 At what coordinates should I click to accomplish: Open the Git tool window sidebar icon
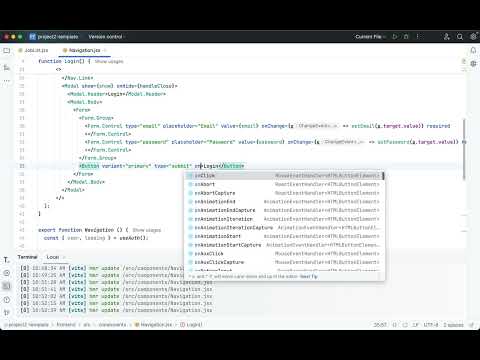click(7, 313)
